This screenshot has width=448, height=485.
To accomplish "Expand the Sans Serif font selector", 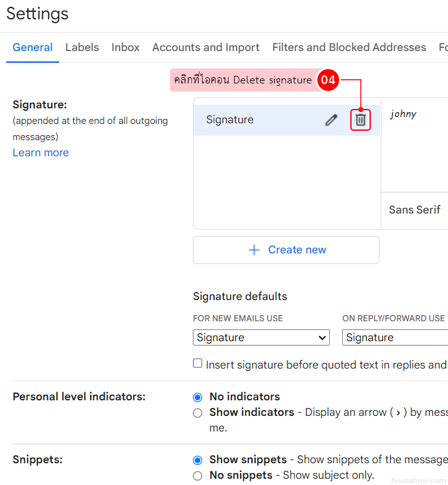I will pyautogui.click(x=414, y=210).
